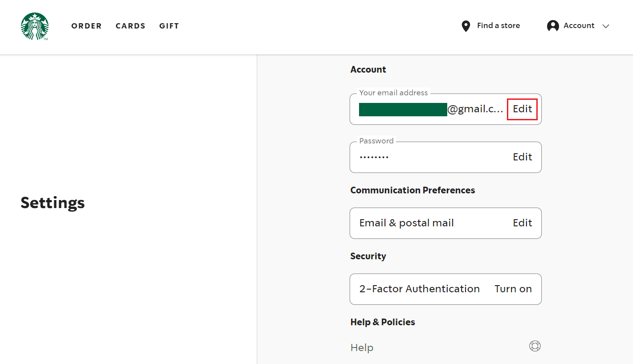Click the Security section heading
This screenshot has width=633, height=364.
(368, 256)
